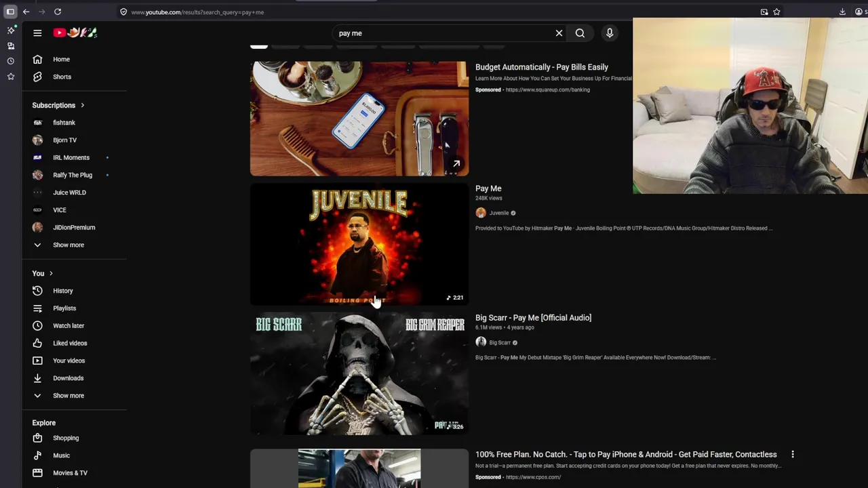Viewport: 868px width, 488px height.
Task: Clear the search box with X
Action: (559, 33)
